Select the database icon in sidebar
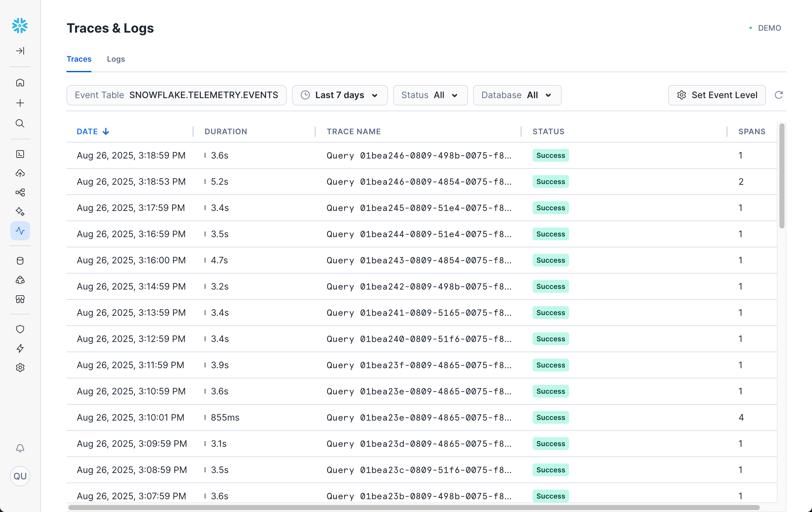812x512 pixels. (20, 260)
